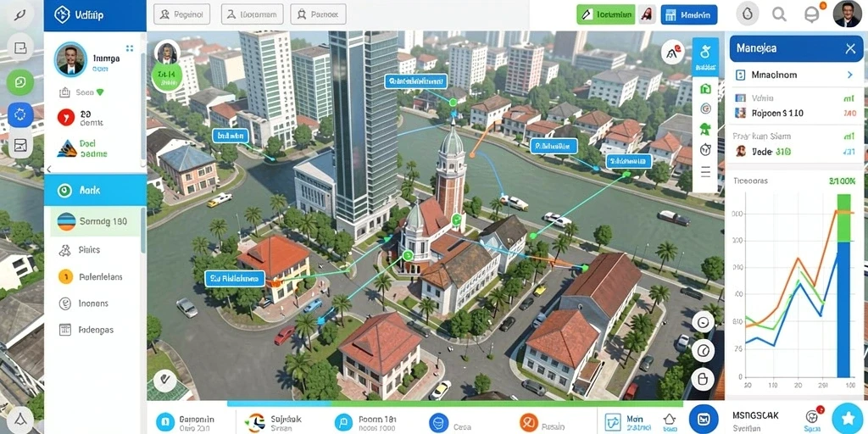Click the 'Mon' edit icon in bottom bar

[614, 422]
